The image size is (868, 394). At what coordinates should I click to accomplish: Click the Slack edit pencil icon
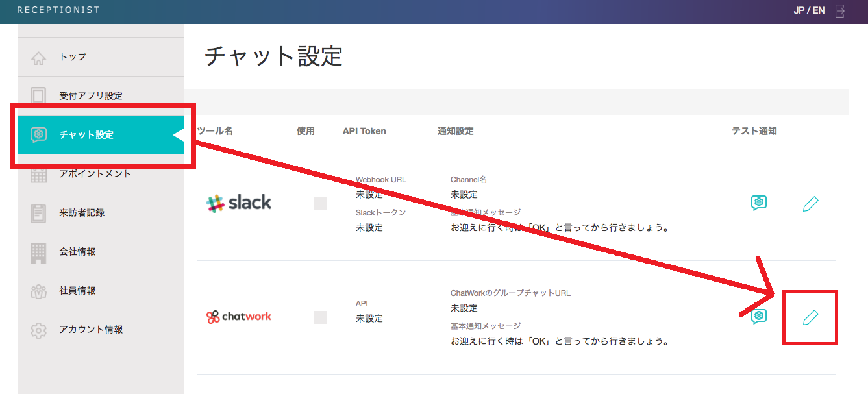click(x=810, y=204)
